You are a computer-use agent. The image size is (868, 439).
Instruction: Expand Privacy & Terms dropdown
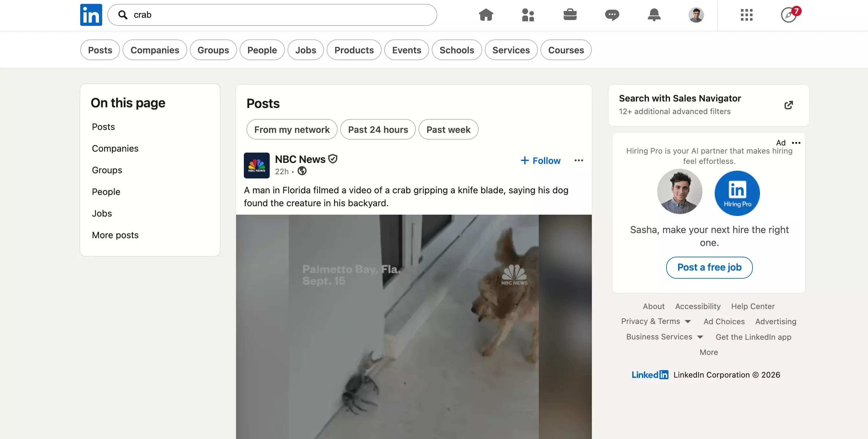pyautogui.click(x=656, y=321)
